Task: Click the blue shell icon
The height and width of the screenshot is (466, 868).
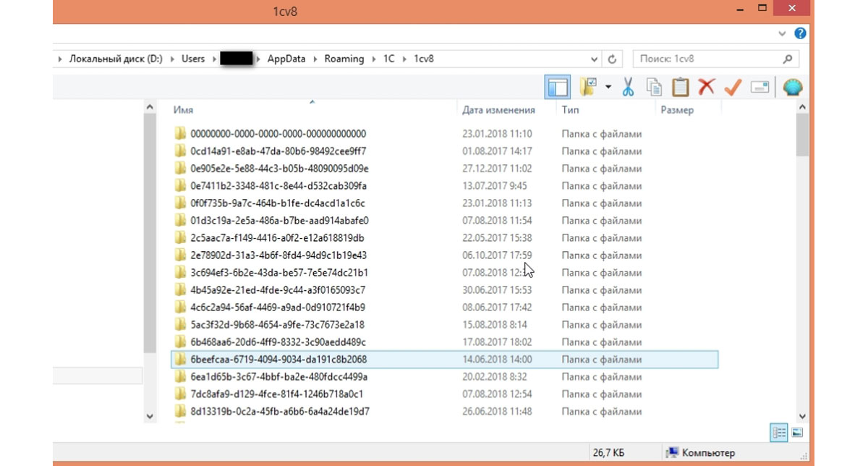Action: pyautogui.click(x=793, y=88)
